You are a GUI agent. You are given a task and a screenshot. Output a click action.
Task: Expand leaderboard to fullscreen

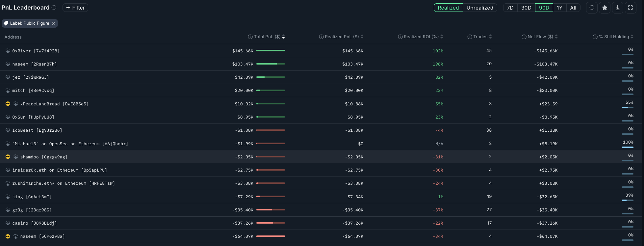pos(630,8)
